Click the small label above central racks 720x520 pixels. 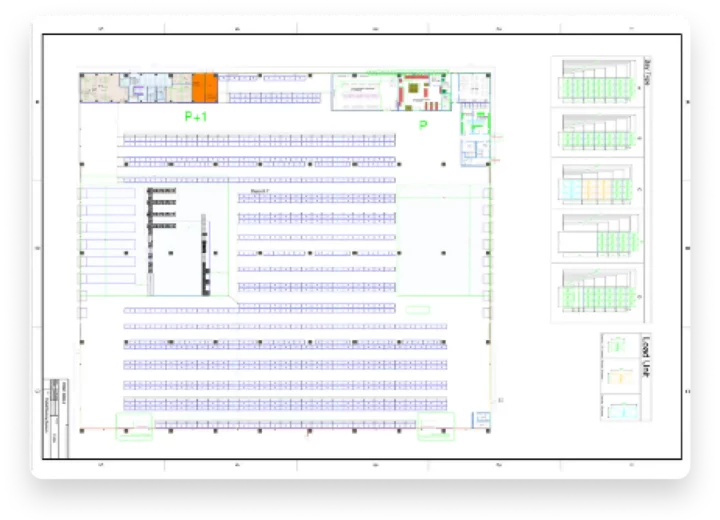(260, 191)
